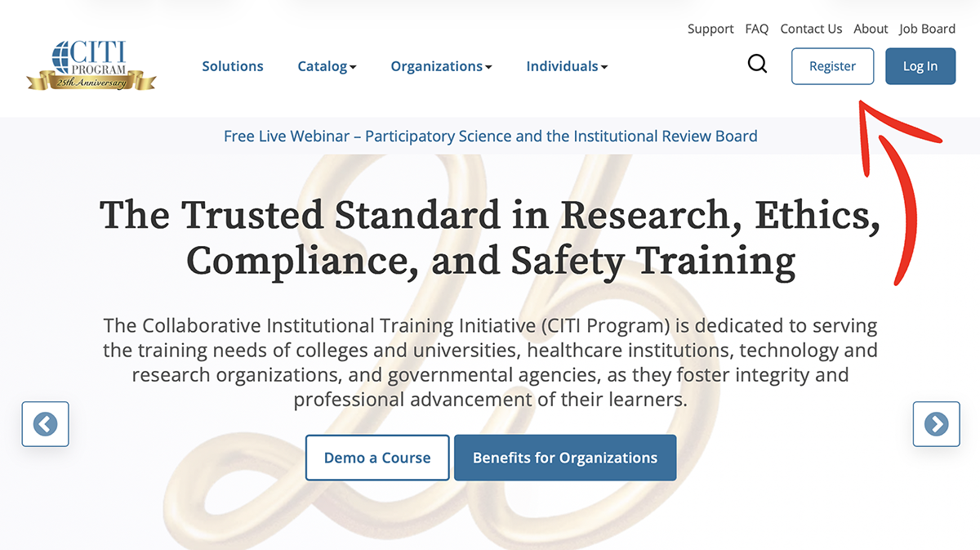The image size is (980, 550).
Task: Open the Support link
Action: [x=710, y=29]
